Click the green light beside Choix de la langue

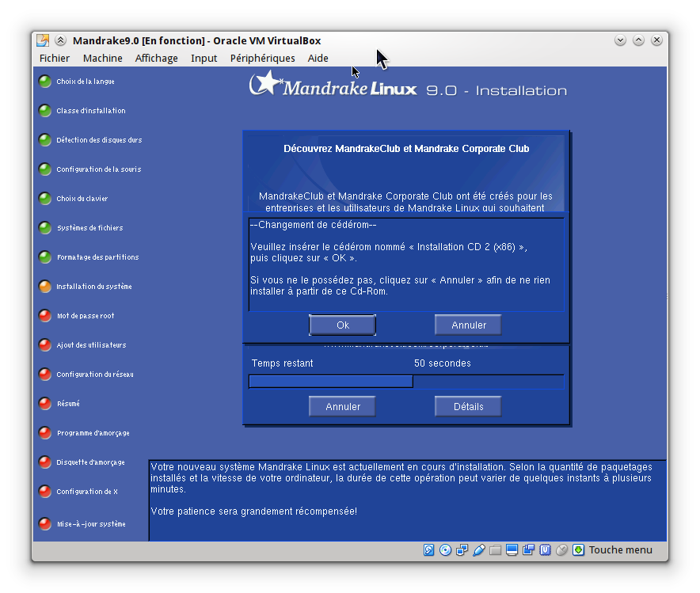(45, 82)
